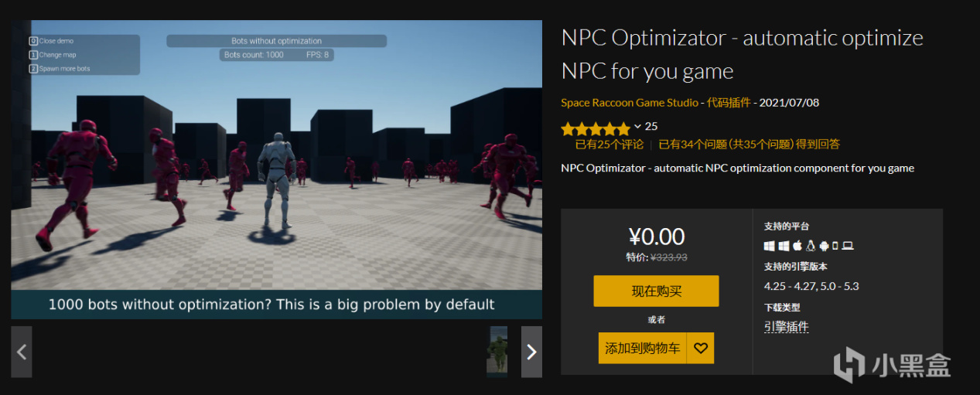
Task: Click the 添加到购物车 add to cart button
Action: coord(643,348)
